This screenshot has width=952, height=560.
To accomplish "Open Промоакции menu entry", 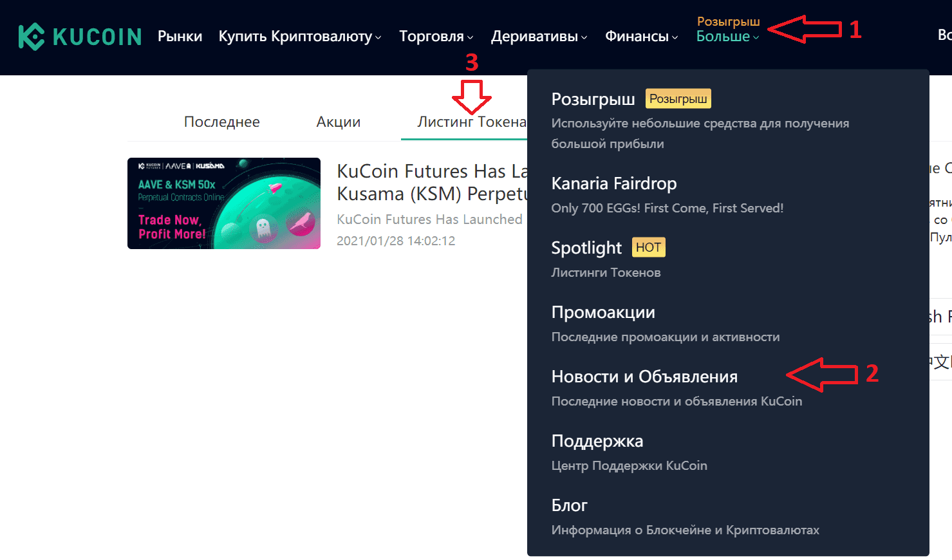I will pyautogui.click(x=603, y=312).
